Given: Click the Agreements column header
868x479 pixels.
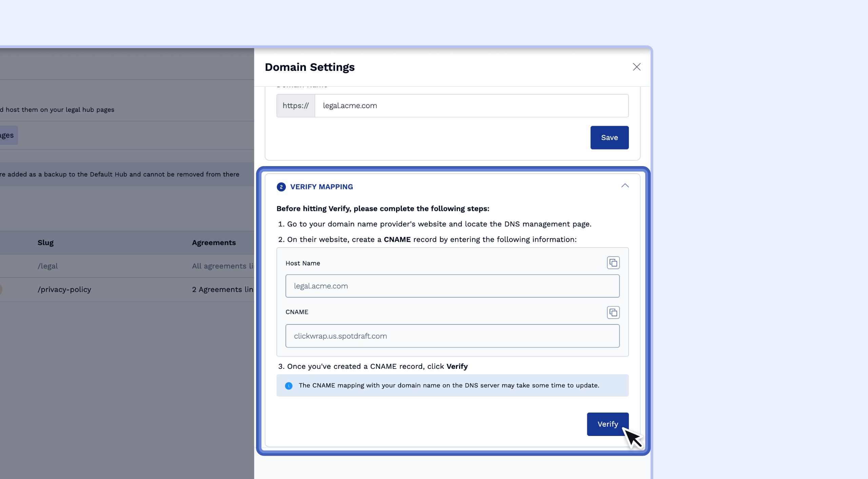Looking at the screenshot, I should pos(214,243).
